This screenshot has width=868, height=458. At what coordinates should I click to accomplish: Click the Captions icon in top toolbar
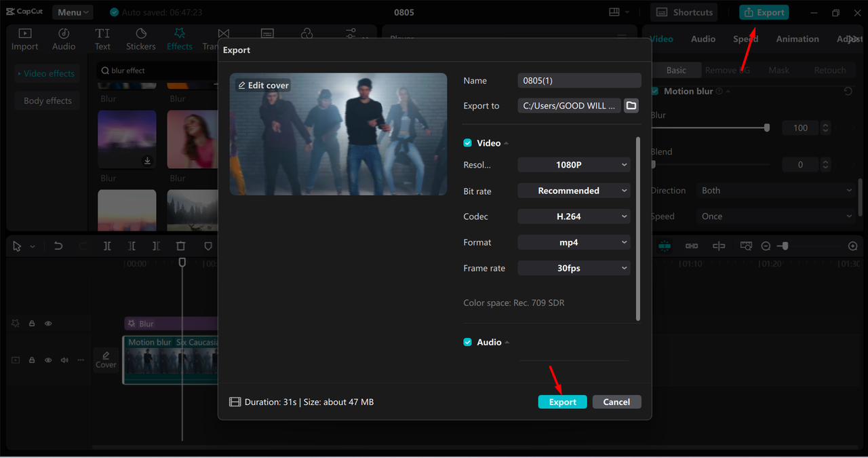coord(267,33)
